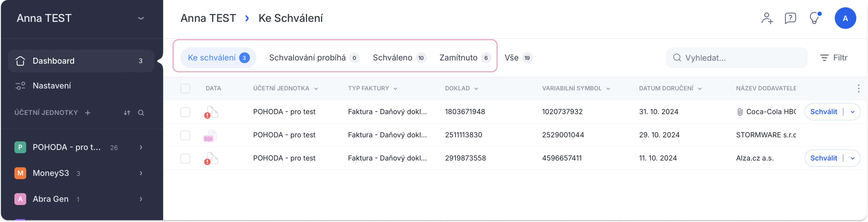Check the Alza.cz invoice row checkbox
Screen dimensions: 868x222
tap(185, 159)
